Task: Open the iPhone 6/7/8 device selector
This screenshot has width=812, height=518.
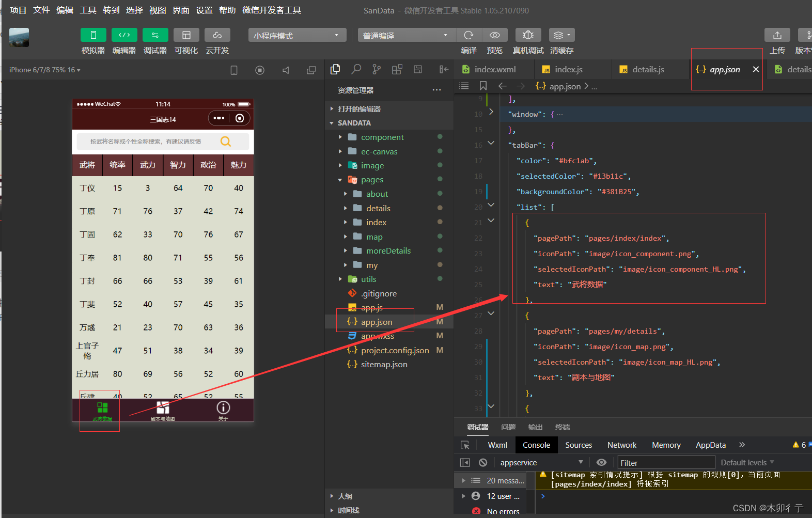Action: [x=45, y=70]
